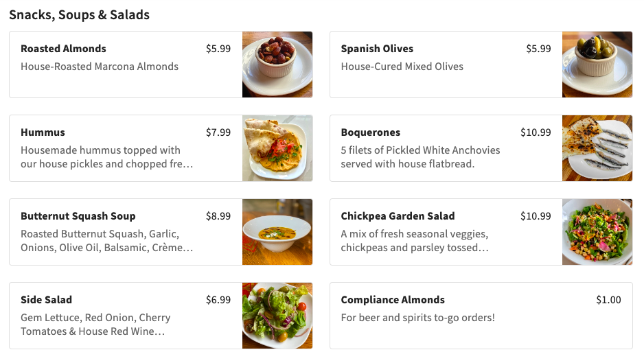Open the Butternut Squash Soup image
The image size is (644, 363).
(277, 232)
